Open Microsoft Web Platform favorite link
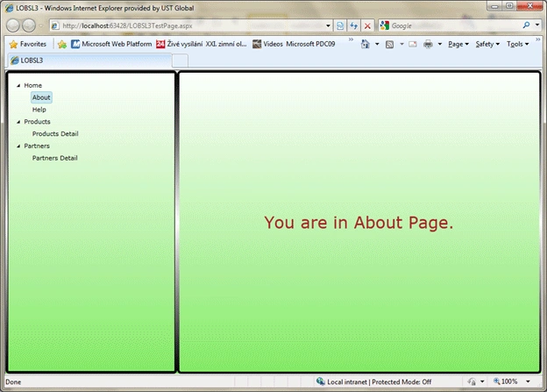The image size is (547, 392). 111,44
